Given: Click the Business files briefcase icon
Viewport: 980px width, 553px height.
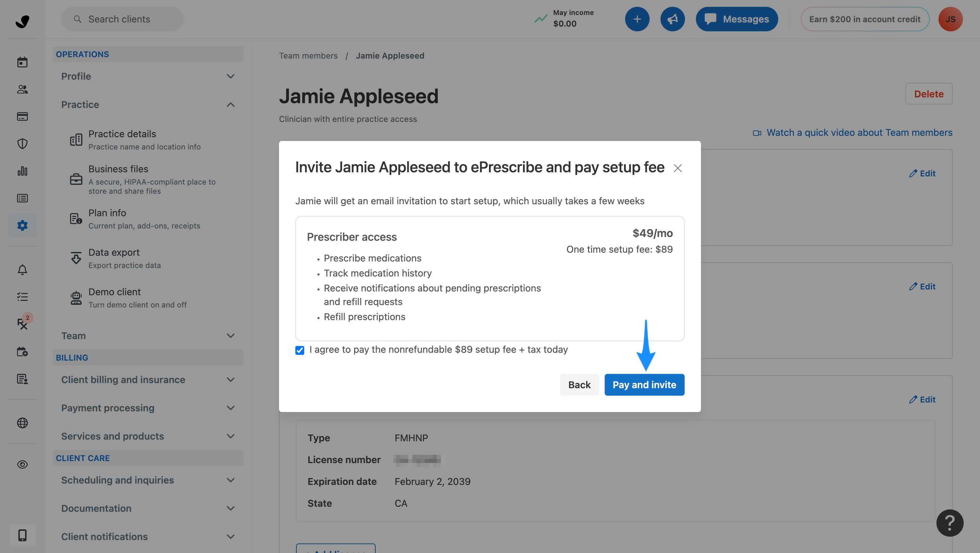Looking at the screenshot, I should point(76,179).
